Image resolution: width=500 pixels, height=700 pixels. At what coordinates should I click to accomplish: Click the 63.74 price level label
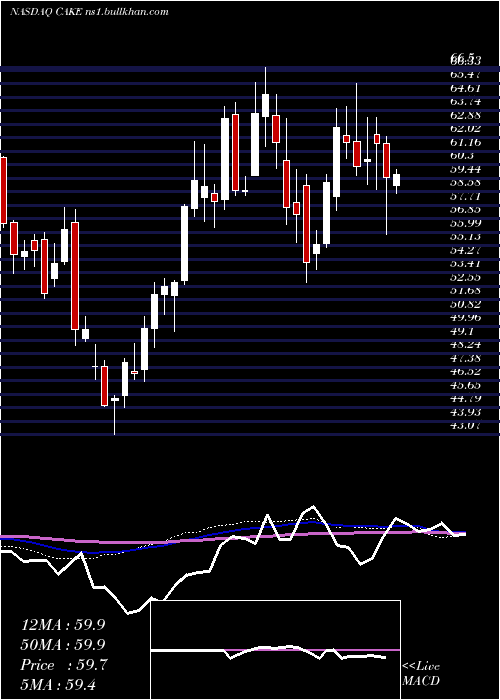466,101
